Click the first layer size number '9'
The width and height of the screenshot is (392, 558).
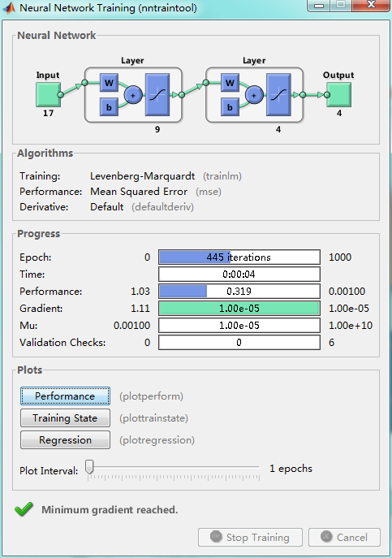pos(157,129)
